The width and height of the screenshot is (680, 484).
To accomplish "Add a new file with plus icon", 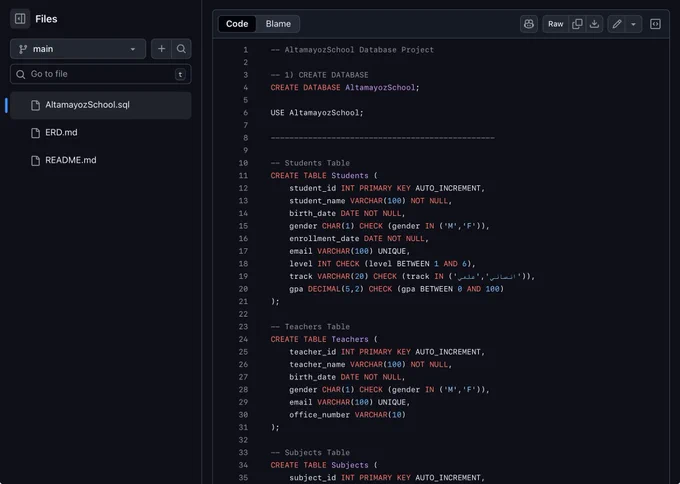I will point(161,49).
